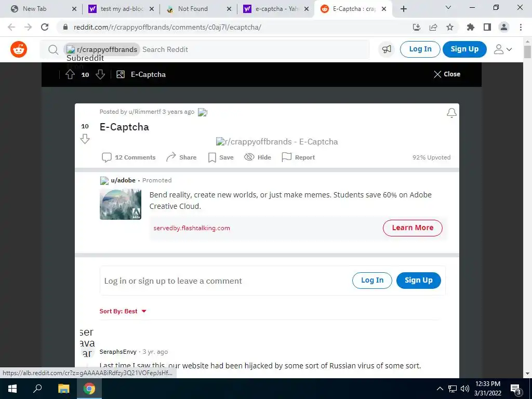Image resolution: width=532 pixels, height=399 pixels.
Task: Open the Chrome three-dot menu
Action: pyautogui.click(x=521, y=27)
